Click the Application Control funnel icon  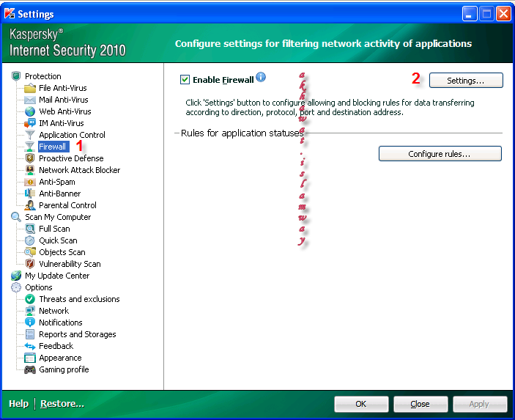30,135
